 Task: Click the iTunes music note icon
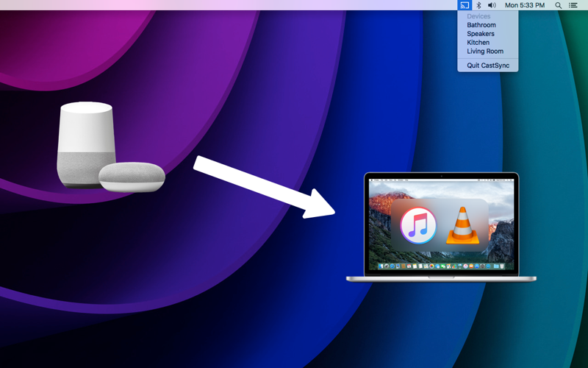[x=418, y=226]
